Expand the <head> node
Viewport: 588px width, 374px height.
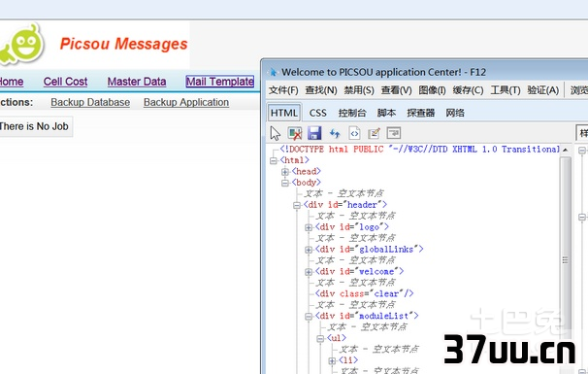pyautogui.click(x=285, y=172)
